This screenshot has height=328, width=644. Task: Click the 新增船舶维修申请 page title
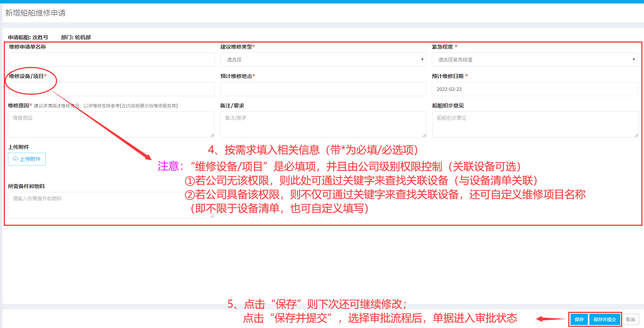(35, 13)
